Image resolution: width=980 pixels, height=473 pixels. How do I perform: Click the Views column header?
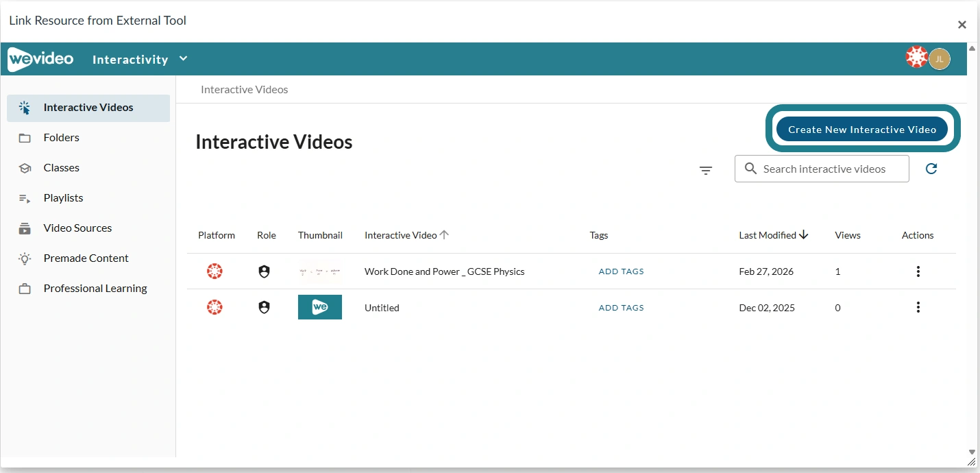[x=848, y=235]
